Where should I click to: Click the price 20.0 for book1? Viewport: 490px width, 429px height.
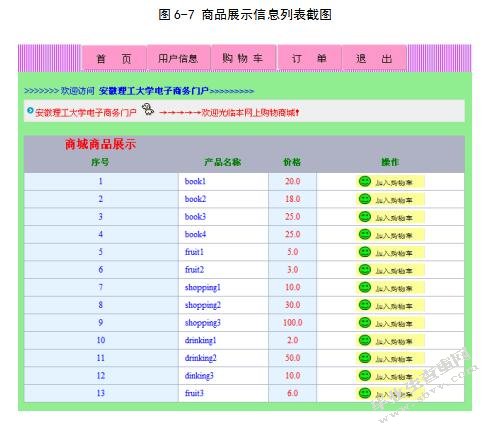(293, 181)
